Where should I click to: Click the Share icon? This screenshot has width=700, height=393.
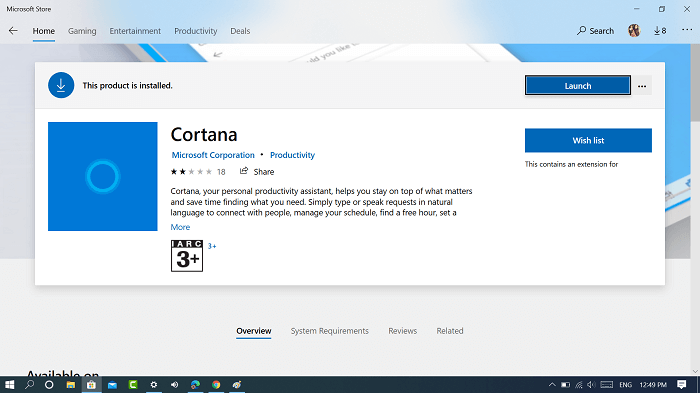tap(244, 171)
